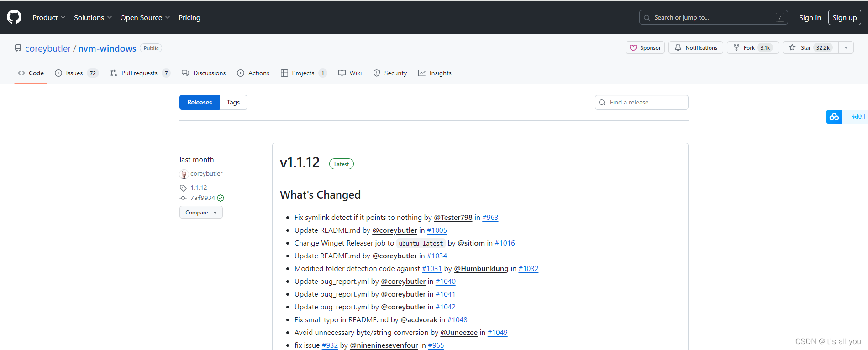Click the verified commit checkmark icon
This screenshot has width=868, height=350.
point(221,198)
